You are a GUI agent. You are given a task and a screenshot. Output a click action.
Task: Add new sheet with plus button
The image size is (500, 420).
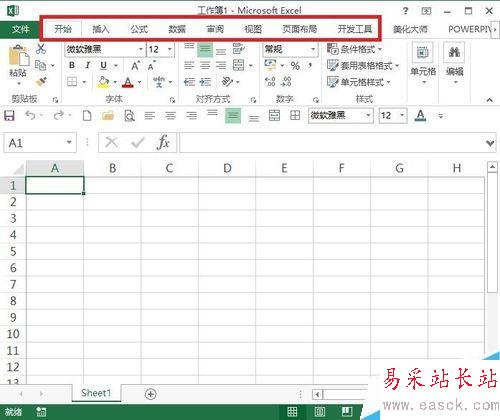tap(151, 394)
